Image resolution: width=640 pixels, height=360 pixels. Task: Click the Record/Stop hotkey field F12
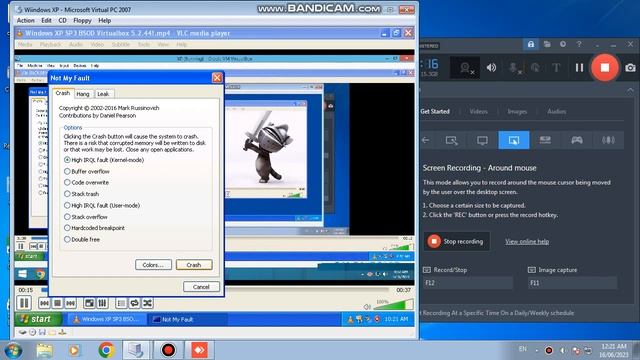click(468, 282)
